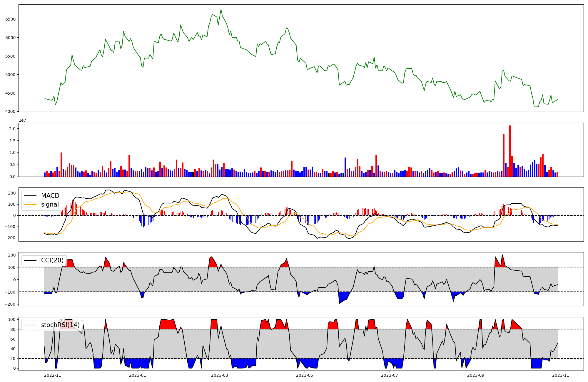The image size is (588, 382).
Task: Click the 2023-03 date tick label
Action: (220, 375)
